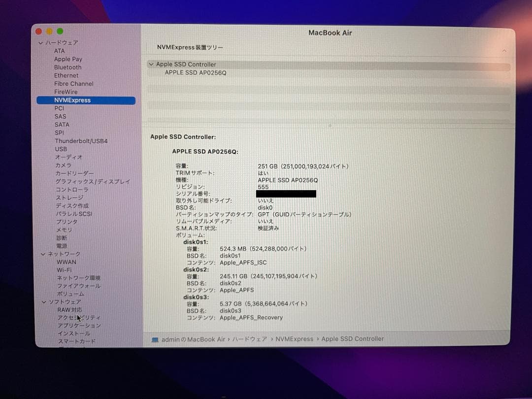
Task: Select メモリ in the hardware sidebar
Action: [63, 230]
